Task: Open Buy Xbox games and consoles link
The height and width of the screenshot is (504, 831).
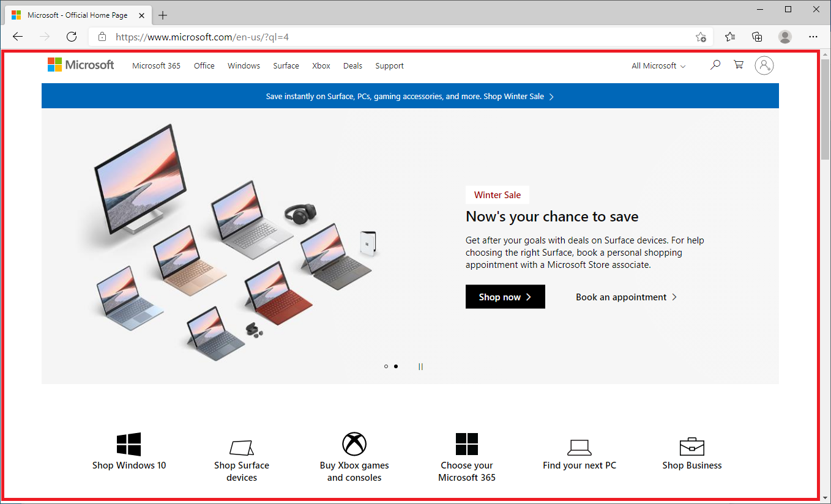Action: [x=354, y=472]
